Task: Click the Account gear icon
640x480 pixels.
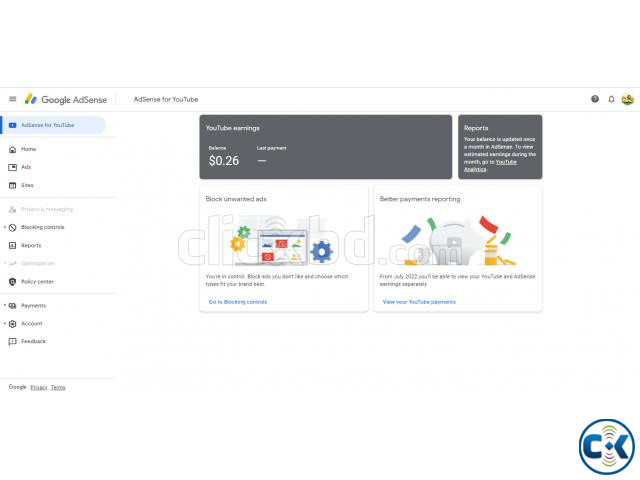Action: pyautogui.click(x=13, y=324)
